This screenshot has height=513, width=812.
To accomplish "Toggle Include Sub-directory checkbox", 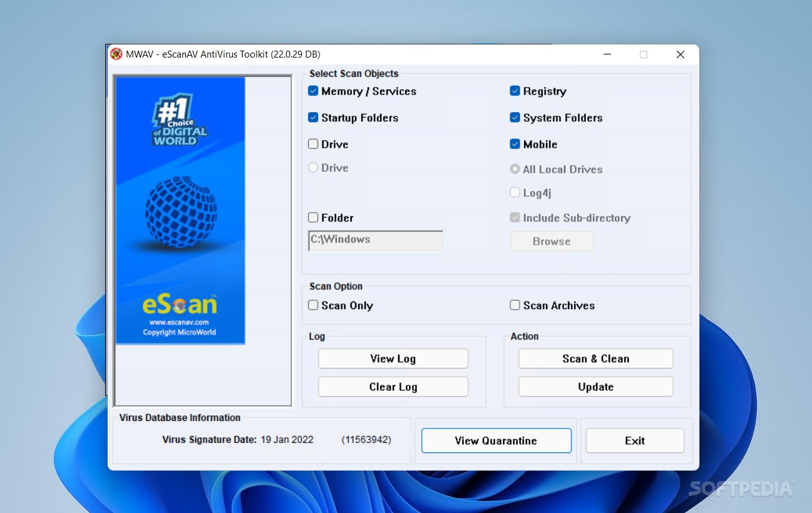I will [515, 218].
